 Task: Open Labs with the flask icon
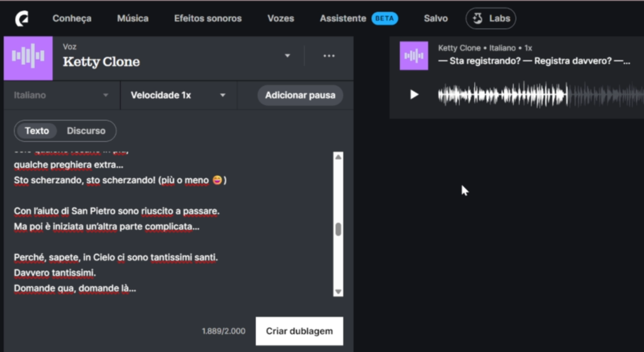click(x=491, y=18)
